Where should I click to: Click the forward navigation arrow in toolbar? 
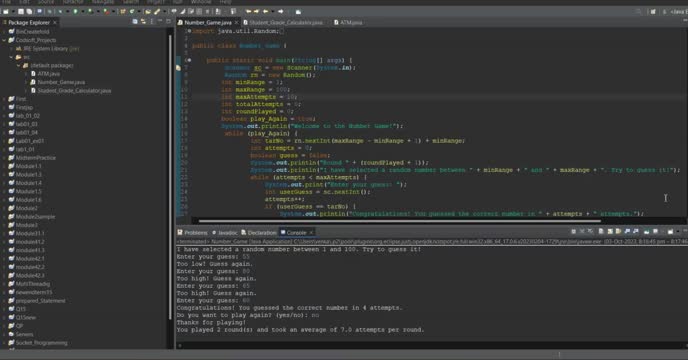point(281,11)
